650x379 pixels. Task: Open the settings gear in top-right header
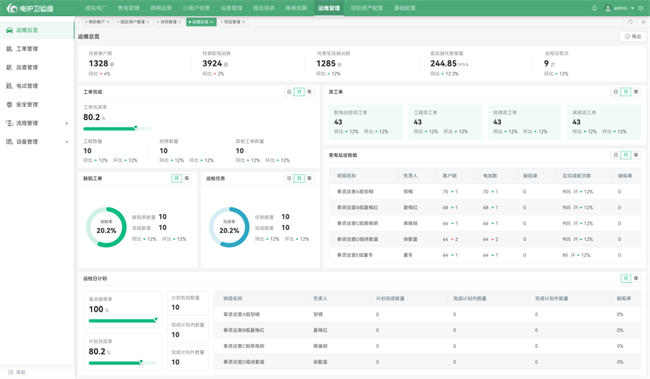point(641,8)
